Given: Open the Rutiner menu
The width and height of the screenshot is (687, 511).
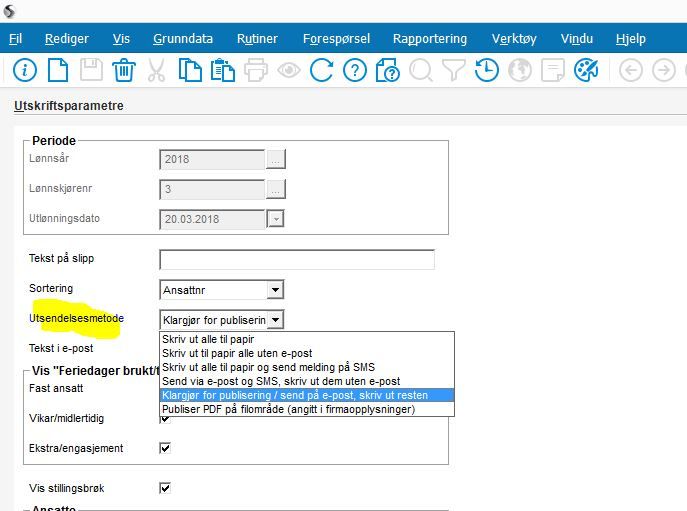Looking at the screenshot, I should (x=257, y=39).
